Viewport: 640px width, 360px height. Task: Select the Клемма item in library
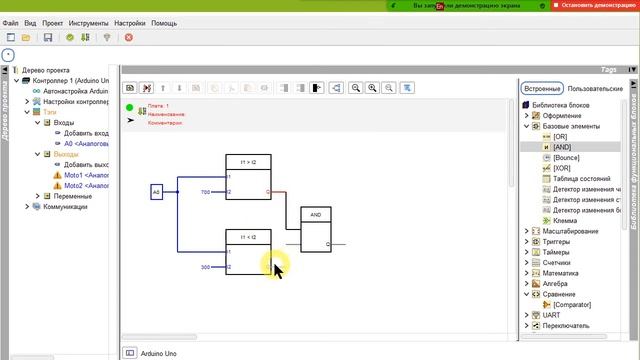click(565, 221)
